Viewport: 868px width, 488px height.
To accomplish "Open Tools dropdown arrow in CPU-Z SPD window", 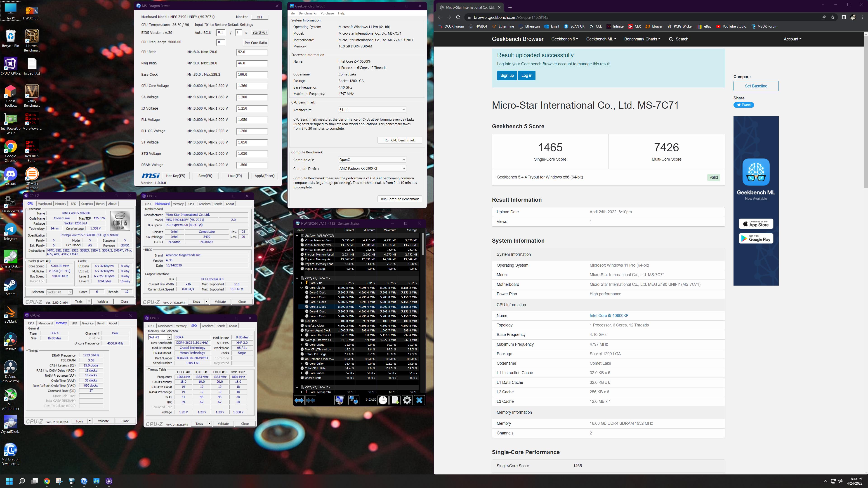I will pyautogui.click(x=210, y=424).
